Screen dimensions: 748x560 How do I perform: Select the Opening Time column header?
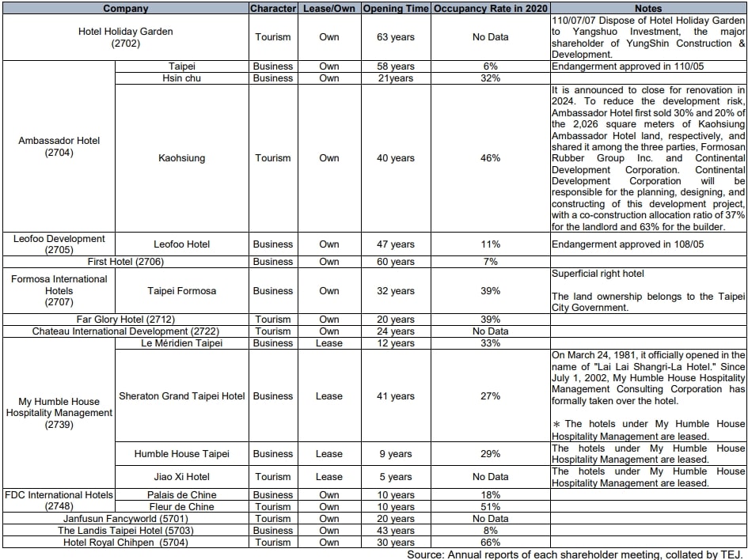pos(396,9)
